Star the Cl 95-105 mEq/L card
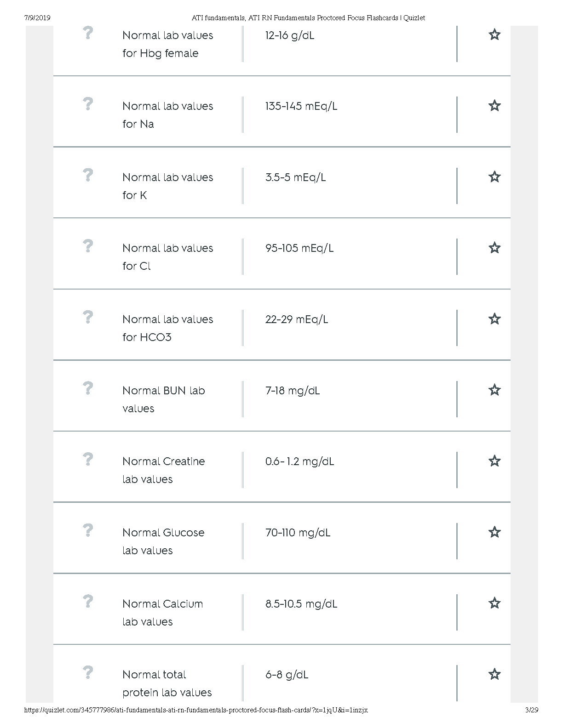This screenshot has height=728, width=563. point(494,248)
